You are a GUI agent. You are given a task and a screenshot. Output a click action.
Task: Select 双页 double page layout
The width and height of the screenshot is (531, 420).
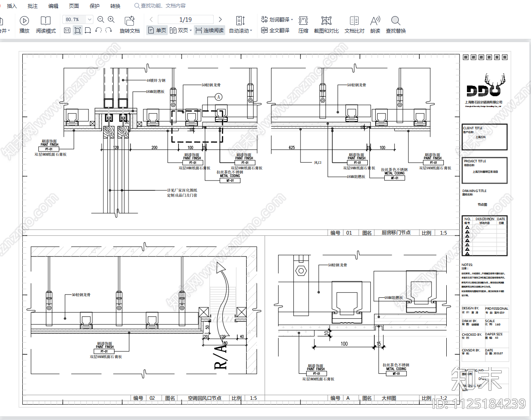tap(179, 30)
